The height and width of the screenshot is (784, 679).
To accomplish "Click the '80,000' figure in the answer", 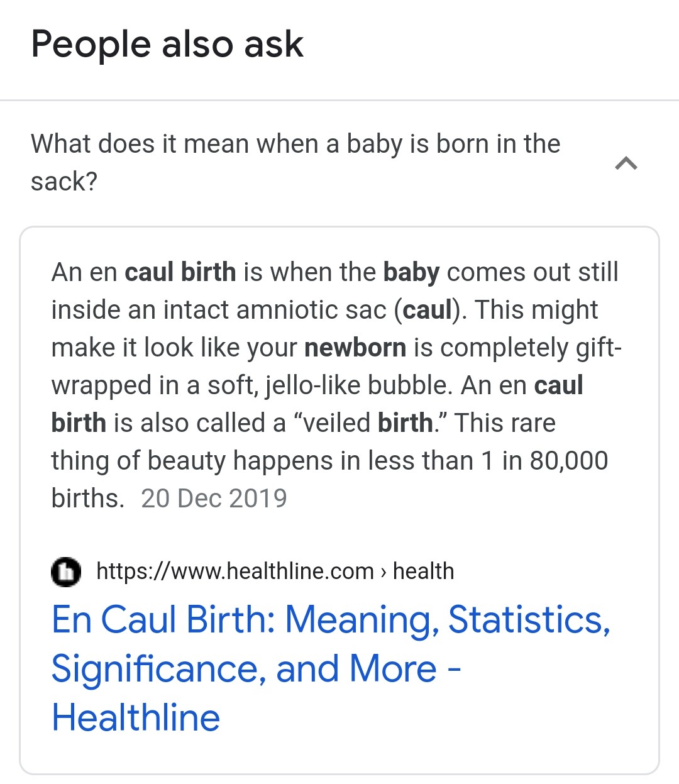I will click(x=569, y=461).
